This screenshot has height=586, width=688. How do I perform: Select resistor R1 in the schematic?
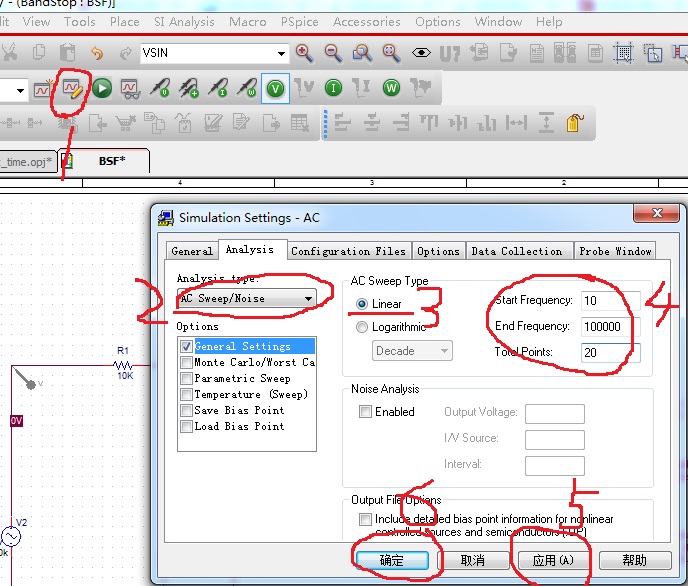click(123, 364)
